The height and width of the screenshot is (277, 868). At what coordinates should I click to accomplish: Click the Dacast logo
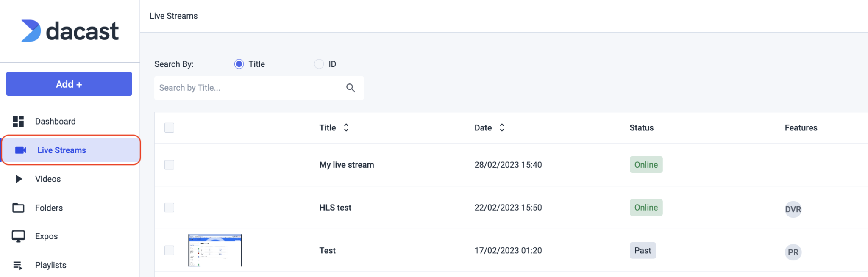tap(70, 30)
